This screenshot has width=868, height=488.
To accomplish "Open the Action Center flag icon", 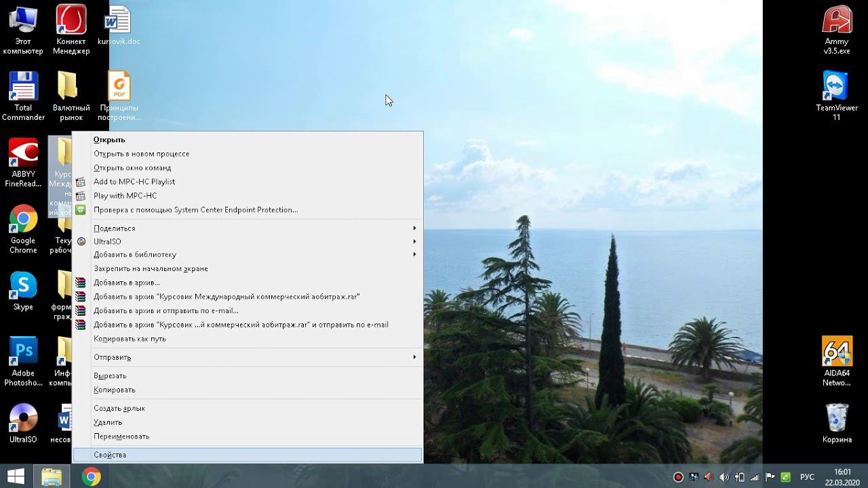I will [x=770, y=477].
